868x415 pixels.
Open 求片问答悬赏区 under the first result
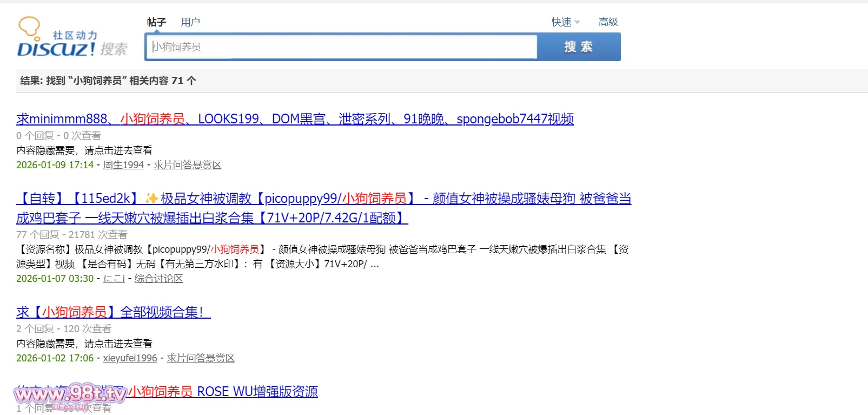(187, 165)
